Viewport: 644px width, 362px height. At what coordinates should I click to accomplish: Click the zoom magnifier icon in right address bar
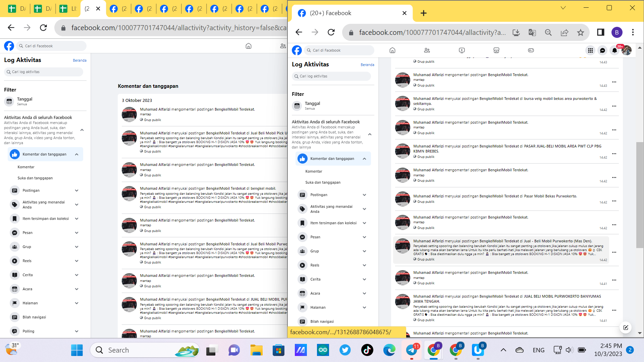(x=548, y=33)
